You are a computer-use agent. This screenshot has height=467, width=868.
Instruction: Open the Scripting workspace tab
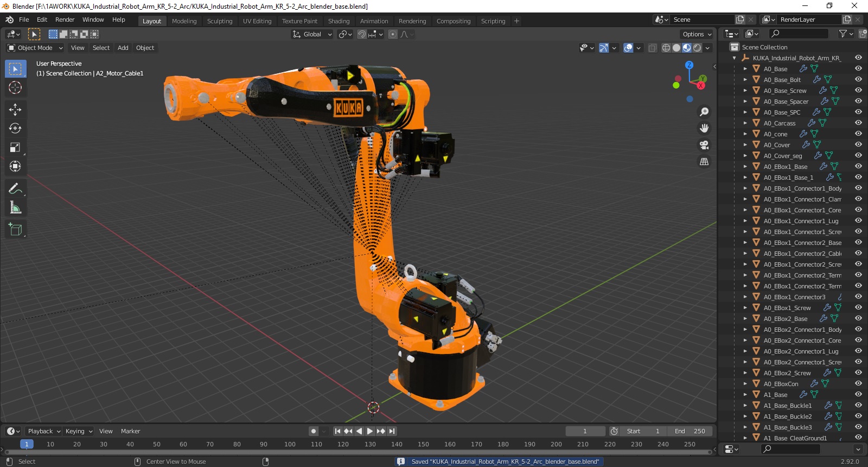tap(493, 21)
